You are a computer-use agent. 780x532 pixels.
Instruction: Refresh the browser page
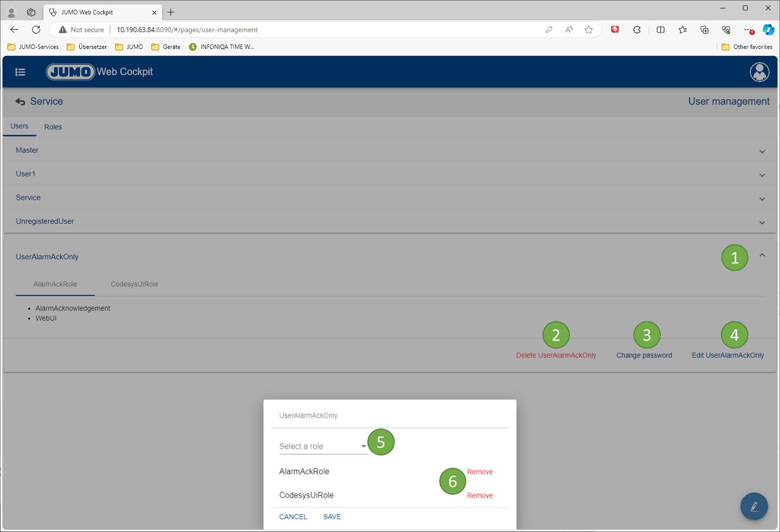[x=36, y=30]
